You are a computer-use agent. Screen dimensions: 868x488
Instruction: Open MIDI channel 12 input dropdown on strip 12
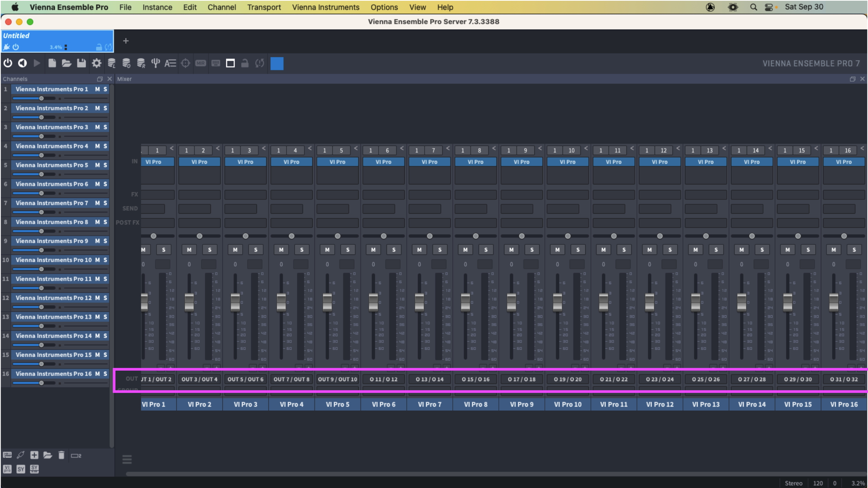point(664,150)
